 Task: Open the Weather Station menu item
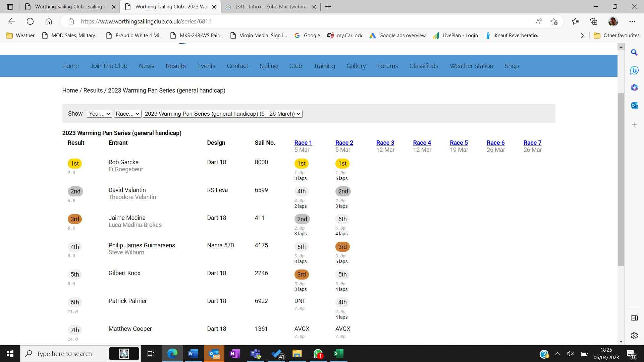pyautogui.click(x=471, y=66)
